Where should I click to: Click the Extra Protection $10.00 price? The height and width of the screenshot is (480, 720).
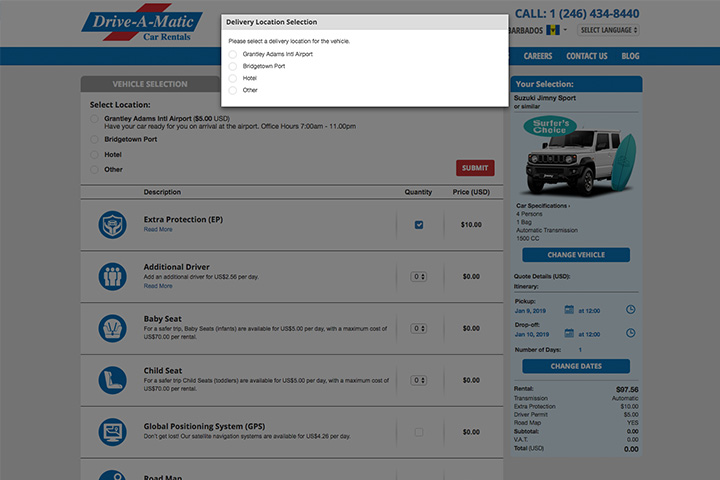coord(471,225)
